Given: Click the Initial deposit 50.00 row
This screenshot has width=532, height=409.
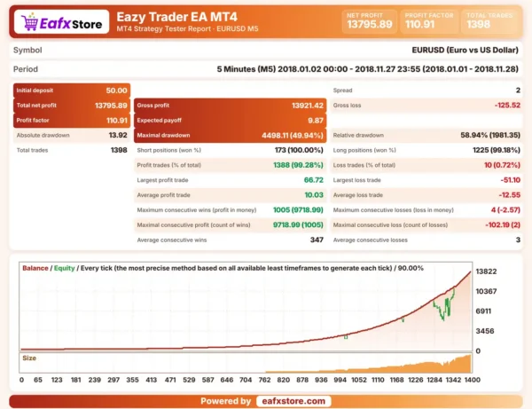Looking at the screenshot, I should click(72, 90).
